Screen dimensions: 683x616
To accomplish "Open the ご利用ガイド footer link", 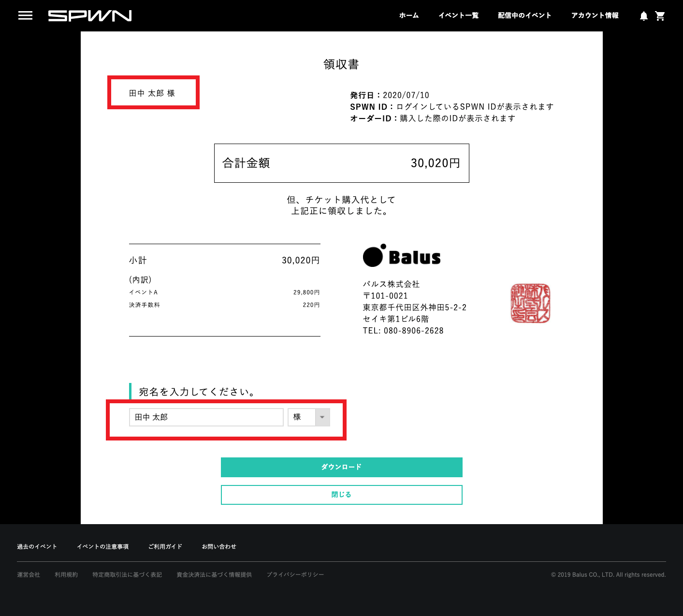I will (x=165, y=546).
